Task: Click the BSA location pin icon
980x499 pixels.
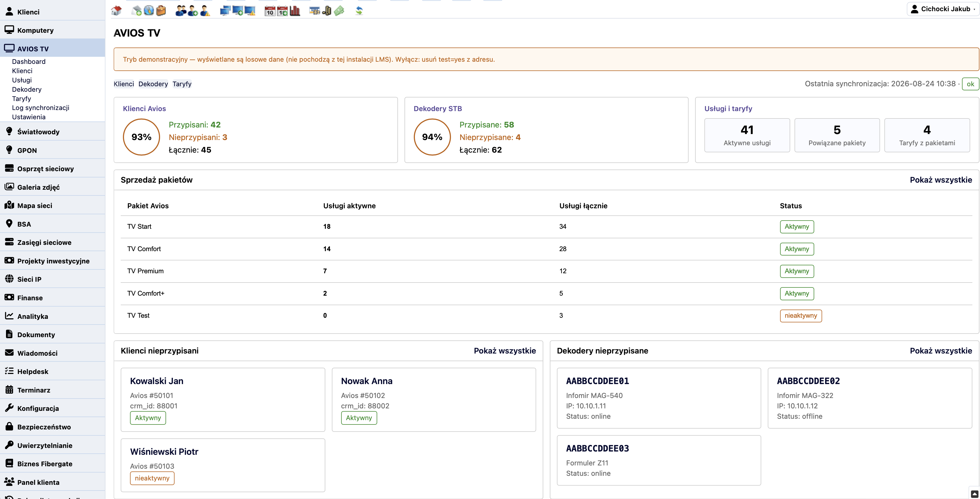Action: coord(9,223)
